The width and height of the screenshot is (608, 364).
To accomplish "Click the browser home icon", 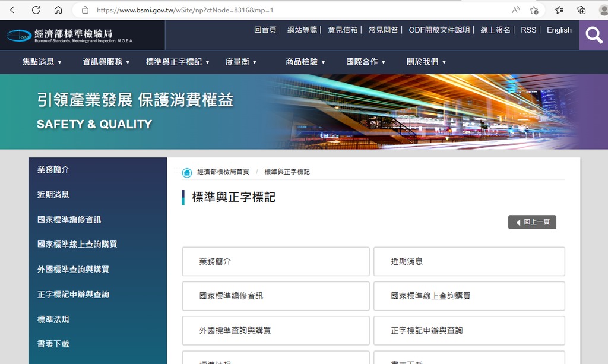I will (58, 10).
